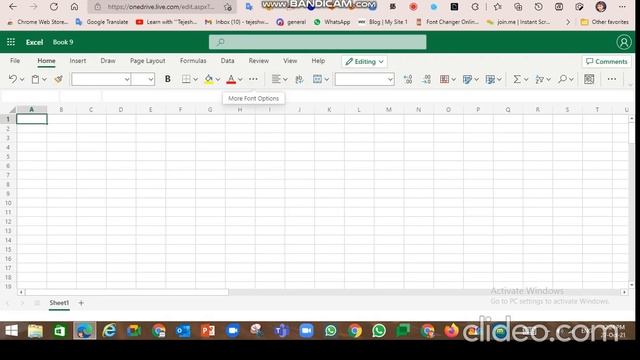Select row 10 header
The height and width of the screenshot is (360, 640).
[8, 203]
